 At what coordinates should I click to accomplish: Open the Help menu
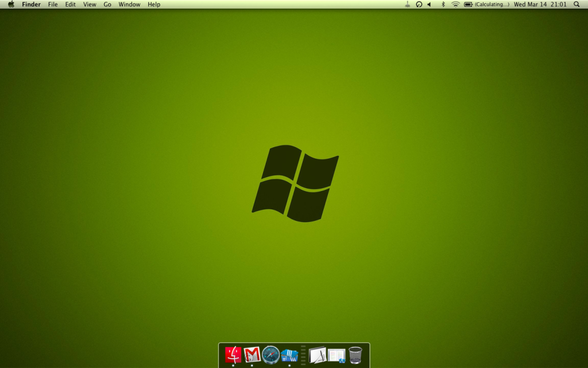[x=154, y=5]
